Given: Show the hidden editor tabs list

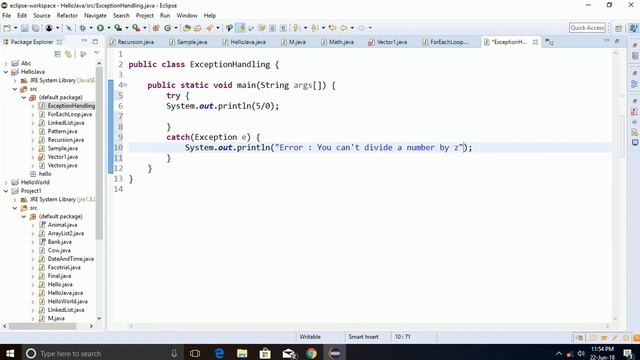Looking at the screenshot, I should pos(549,42).
